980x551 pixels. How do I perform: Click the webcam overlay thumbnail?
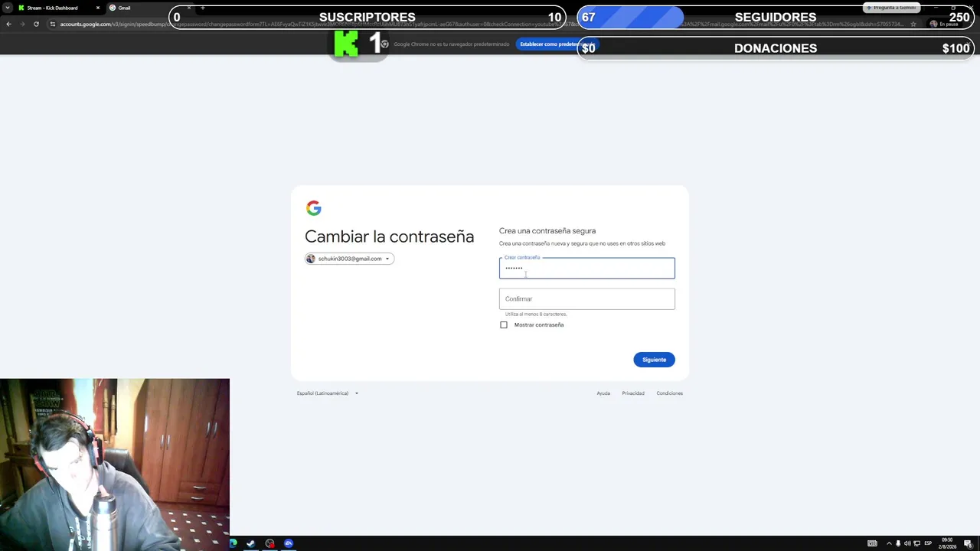click(115, 465)
